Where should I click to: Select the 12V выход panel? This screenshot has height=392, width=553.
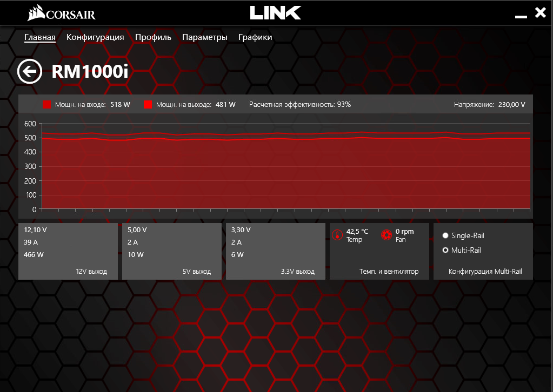click(68, 251)
